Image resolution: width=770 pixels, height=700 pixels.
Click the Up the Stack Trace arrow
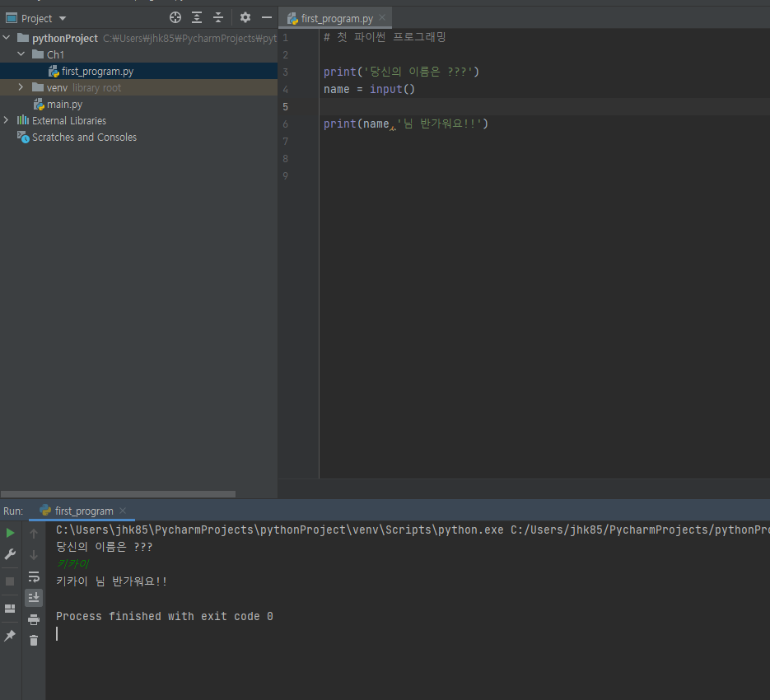click(x=34, y=534)
